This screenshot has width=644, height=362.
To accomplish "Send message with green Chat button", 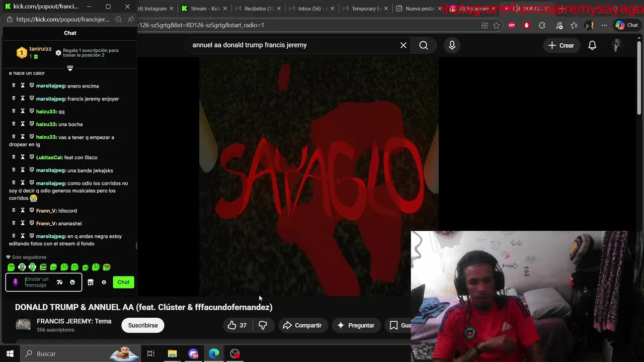I will point(124,282).
